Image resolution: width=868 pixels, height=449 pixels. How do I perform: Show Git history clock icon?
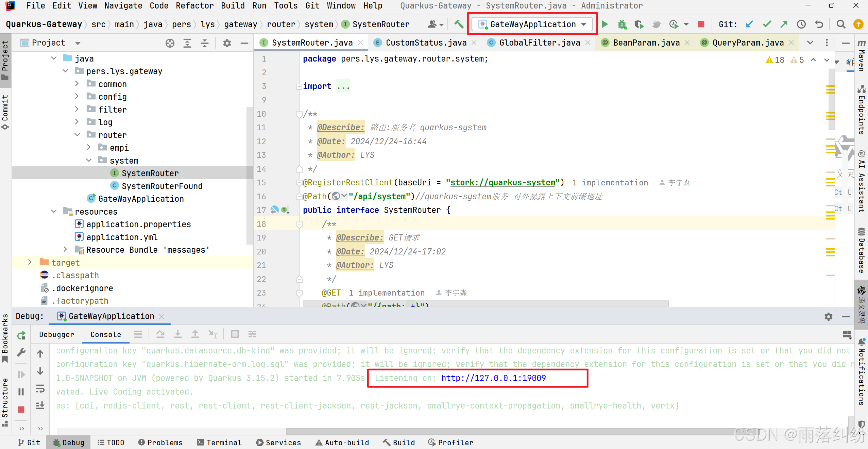click(801, 24)
